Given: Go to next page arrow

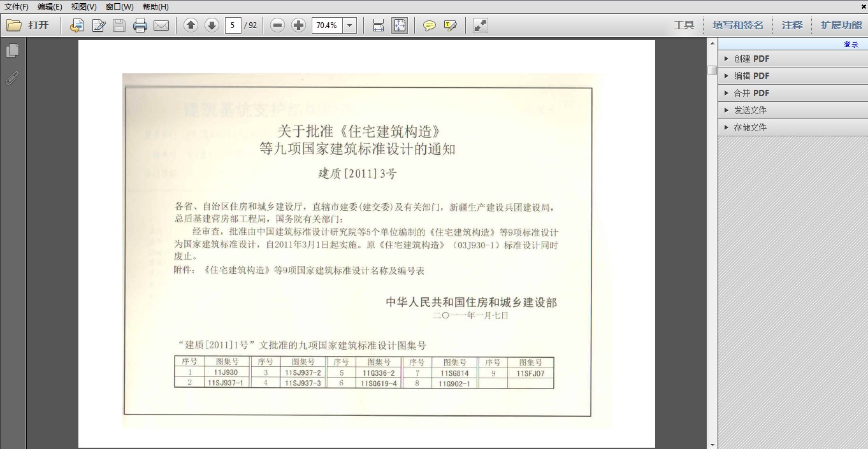Looking at the screenshot, I should point(212,25).
